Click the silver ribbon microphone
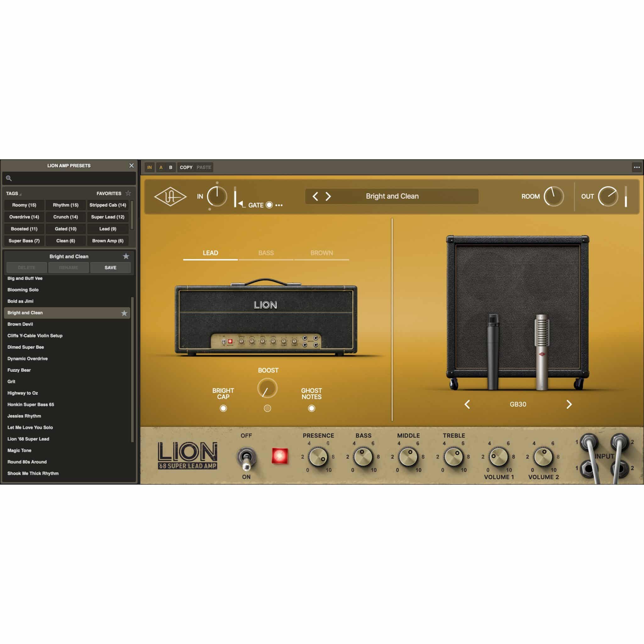The image size is (644, 644). point(542,352)
